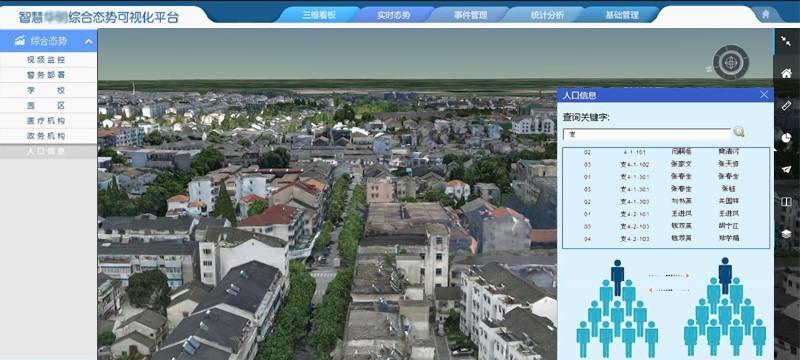Viewport: 800px width, 360px height.
Task: Close the 人口信息 panel
Action: click(x=764, y=94)
